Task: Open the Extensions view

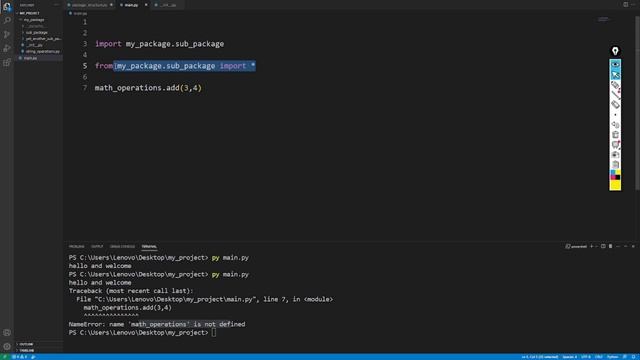Action: point(7,62)
